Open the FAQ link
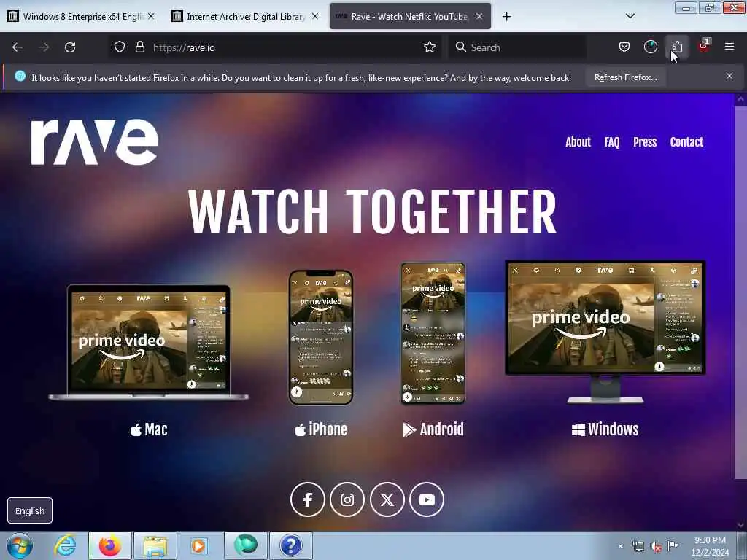 (x=612, y=142)
